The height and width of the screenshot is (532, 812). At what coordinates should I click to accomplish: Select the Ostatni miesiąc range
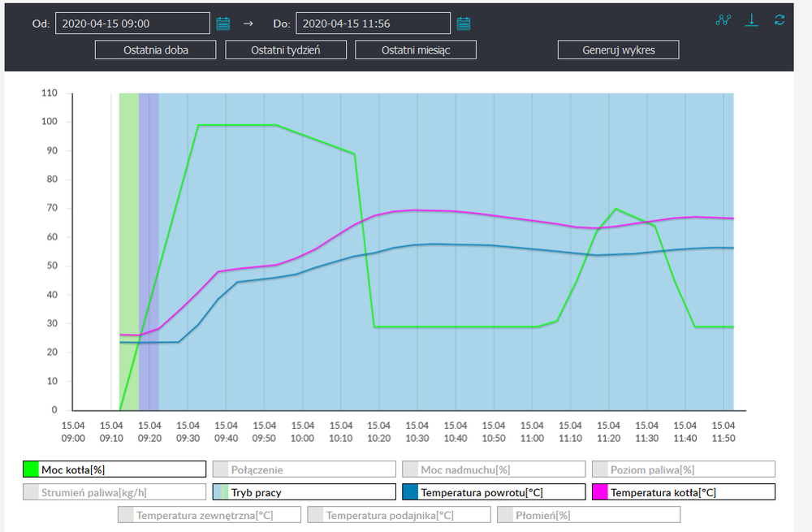click(x=416, y=50)
